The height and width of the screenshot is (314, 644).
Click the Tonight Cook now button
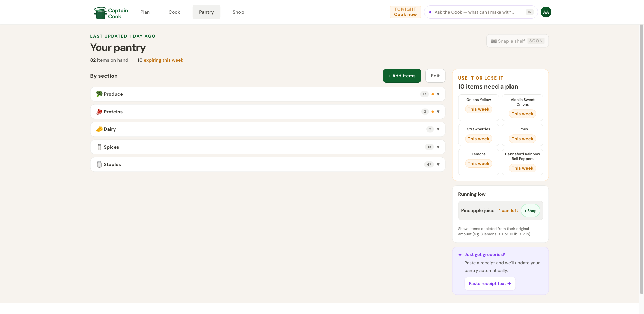405,12
